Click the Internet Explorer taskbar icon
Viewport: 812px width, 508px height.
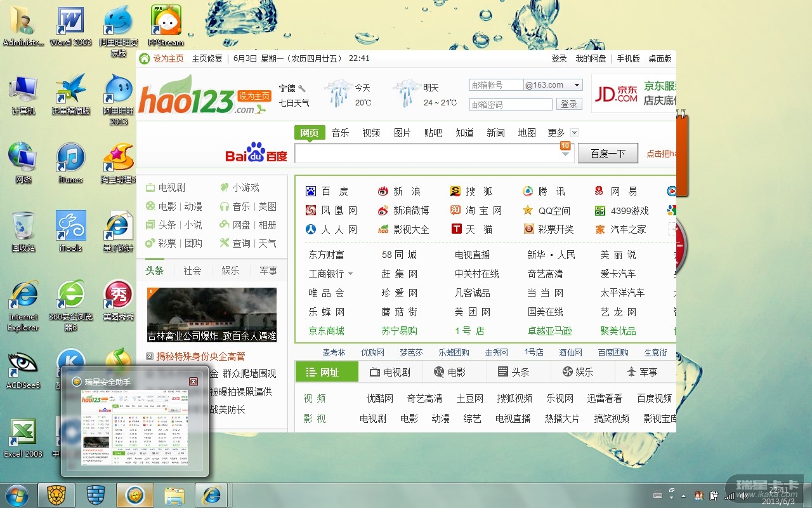(211, 495)
